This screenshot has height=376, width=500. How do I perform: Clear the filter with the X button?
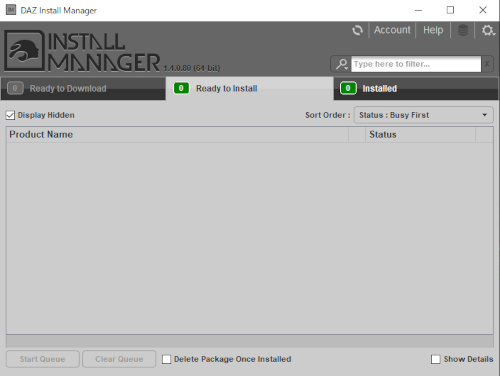(x=487, y=64)
